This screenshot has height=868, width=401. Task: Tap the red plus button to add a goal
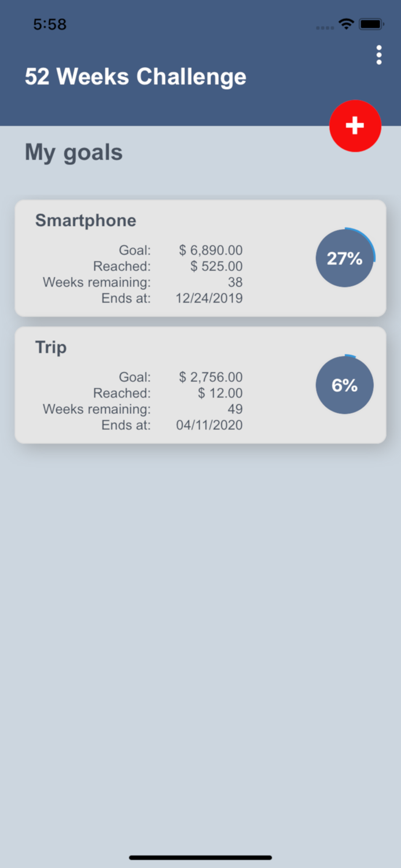click(355, 126)
